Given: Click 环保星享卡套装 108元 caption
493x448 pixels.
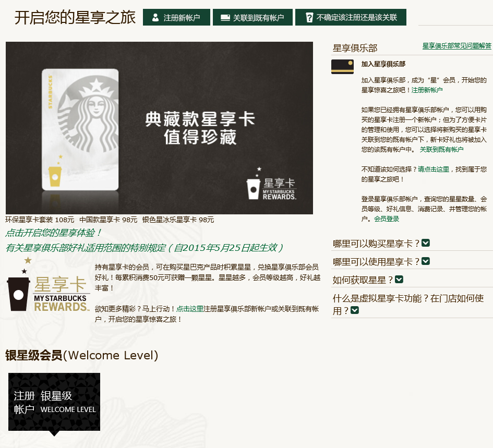Looking at the screenshot, I should pyautogui.click(x=40, y=220).
